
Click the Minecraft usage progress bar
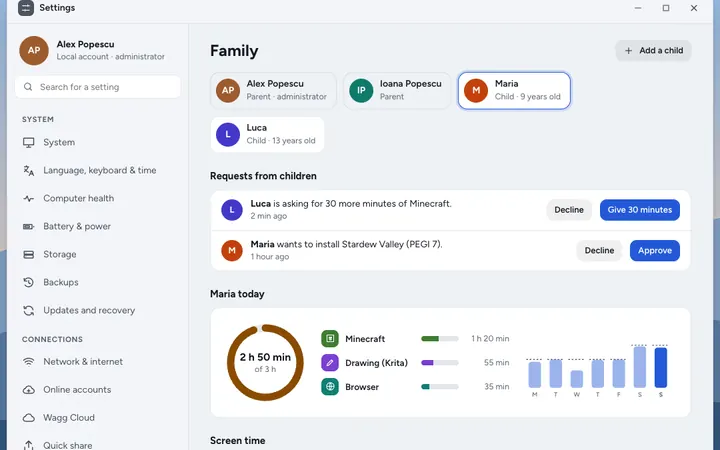pyautogui.click(x=440, y=339)
